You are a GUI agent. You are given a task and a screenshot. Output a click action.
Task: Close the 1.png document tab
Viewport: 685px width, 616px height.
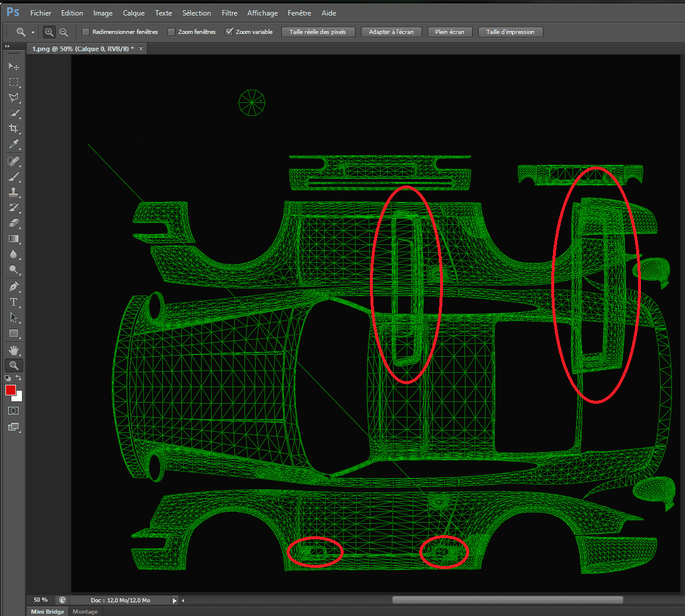pyautogui.click(x=141, y=49)
